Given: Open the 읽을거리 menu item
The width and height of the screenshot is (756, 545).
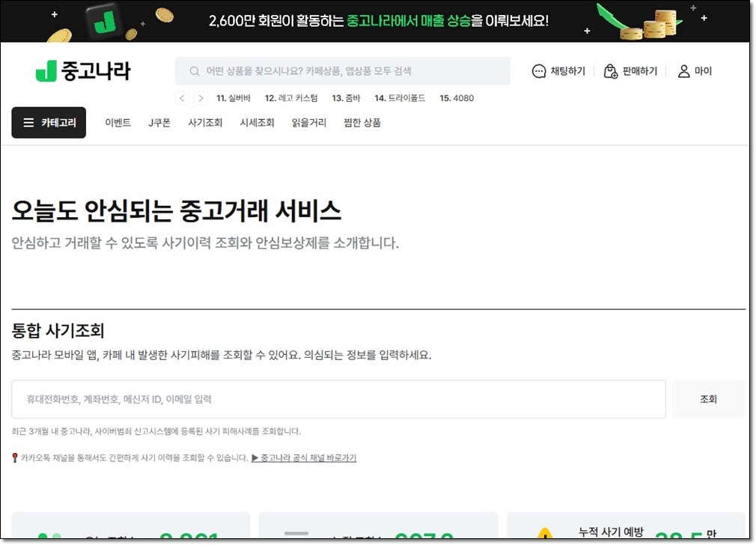Looking at the screenshot, I should [x=309, y=123].
